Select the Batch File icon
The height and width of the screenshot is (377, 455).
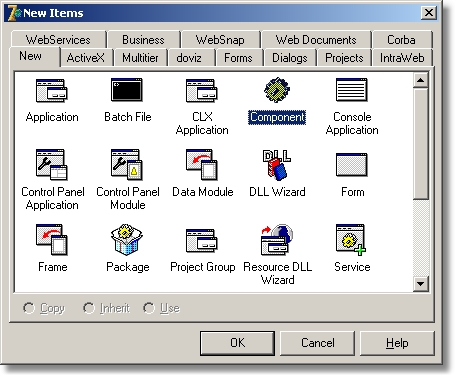click(127, 90)
